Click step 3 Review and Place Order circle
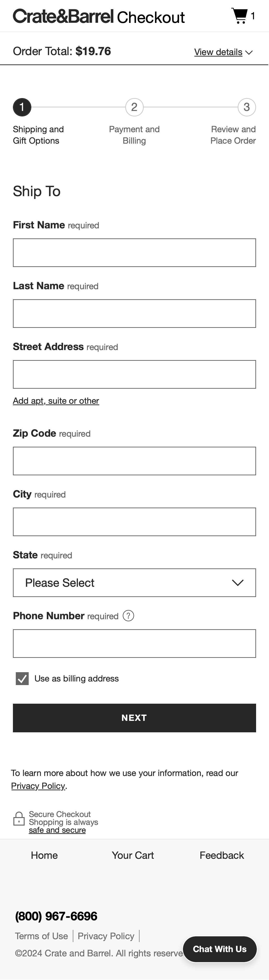Image resolution: width=269 pixels, height=980 pixels. (247, 107)
